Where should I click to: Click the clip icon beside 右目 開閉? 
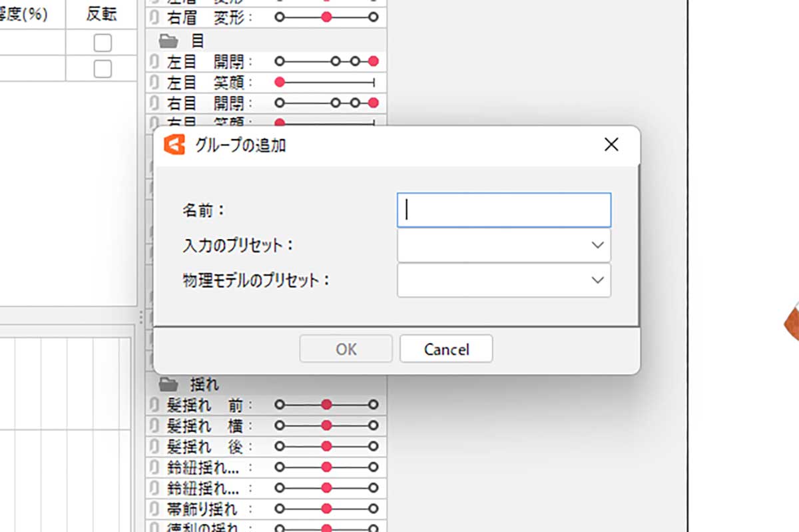tap(154, 104)
